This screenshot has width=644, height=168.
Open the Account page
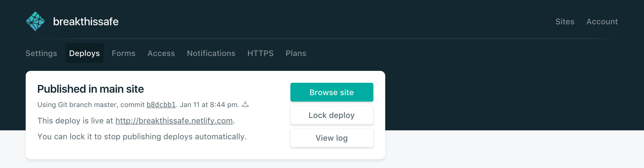point(602,22)
